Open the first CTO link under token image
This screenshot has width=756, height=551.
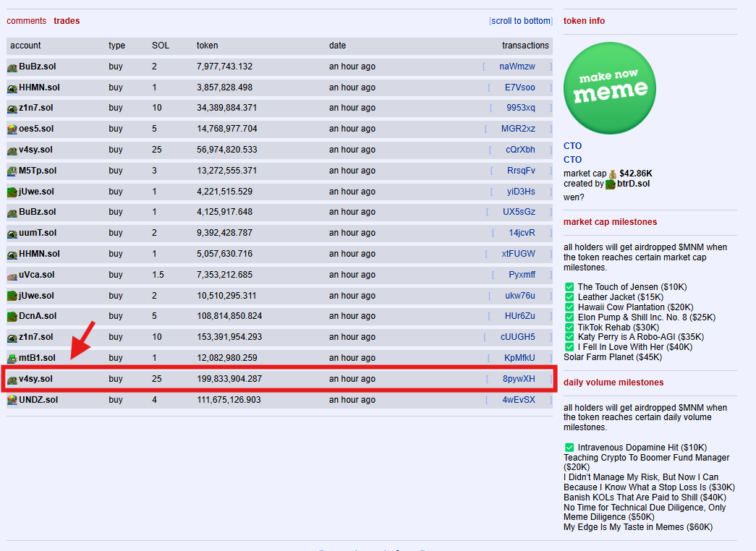(x=573, y=145)
